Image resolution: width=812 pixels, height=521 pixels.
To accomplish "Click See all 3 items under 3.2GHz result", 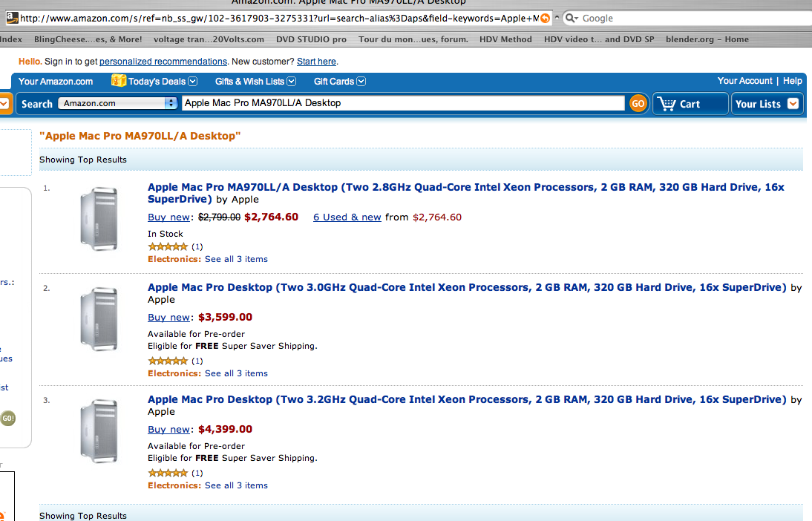I will 236,485.
